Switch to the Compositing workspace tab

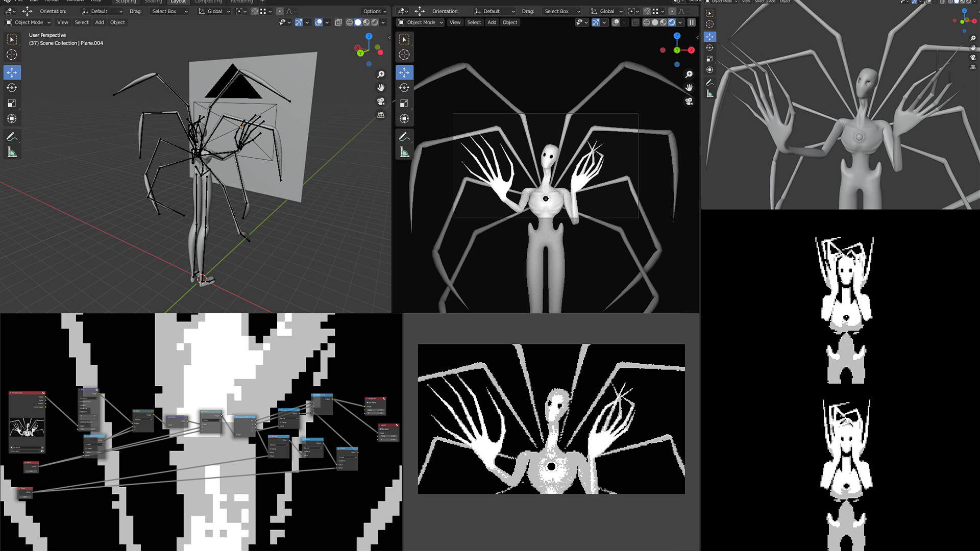[208, 2]
